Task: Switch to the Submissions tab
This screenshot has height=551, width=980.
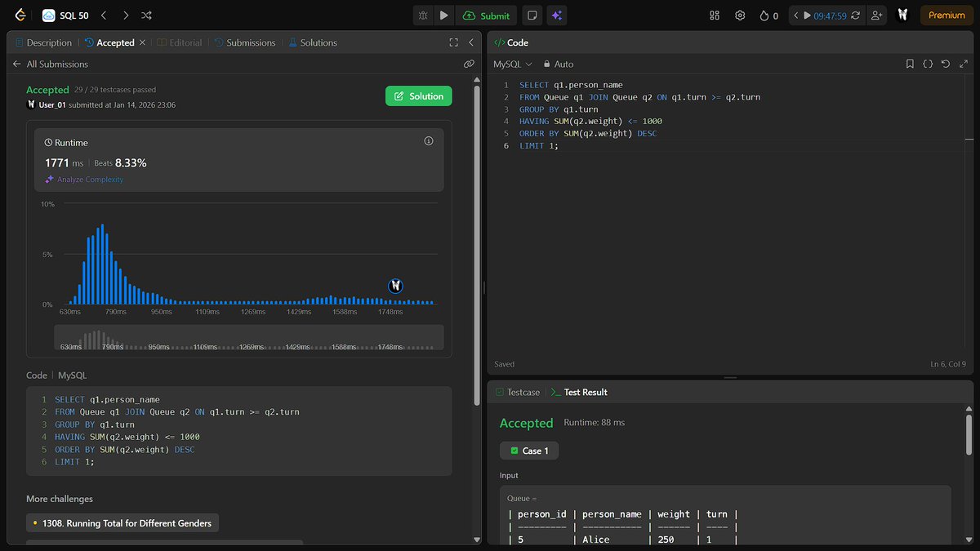Action: (x=245, y=42)
